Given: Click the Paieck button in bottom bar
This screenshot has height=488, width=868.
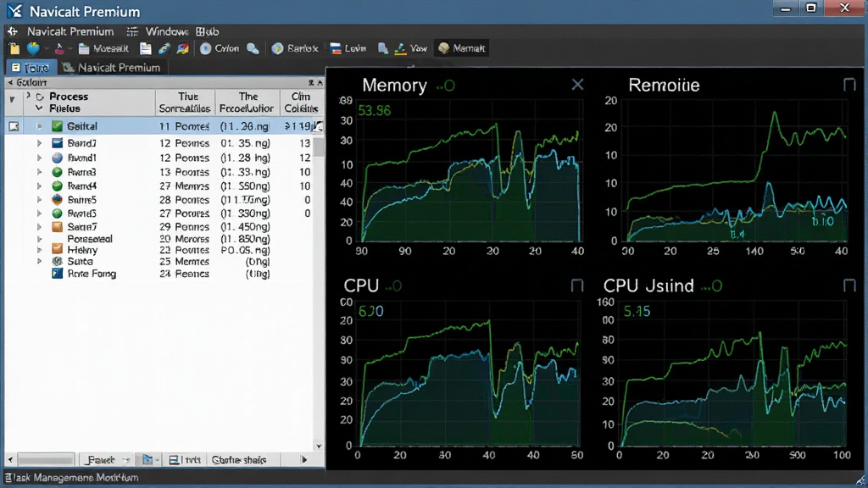Looking at the screenshot, I should (x=107, y=460).
